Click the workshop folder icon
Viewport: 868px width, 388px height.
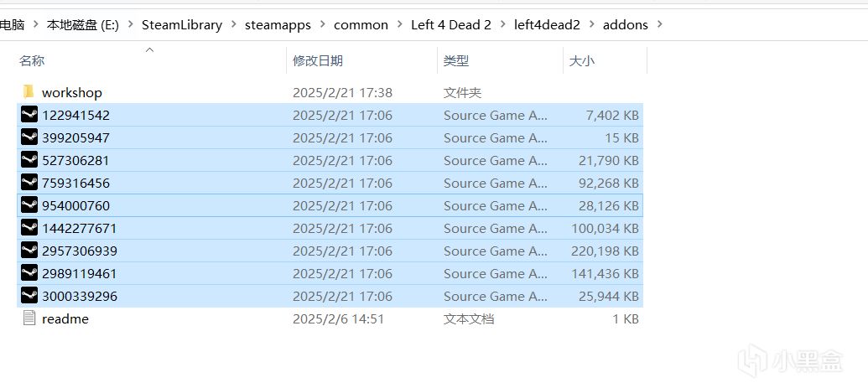tap(29, 92)
